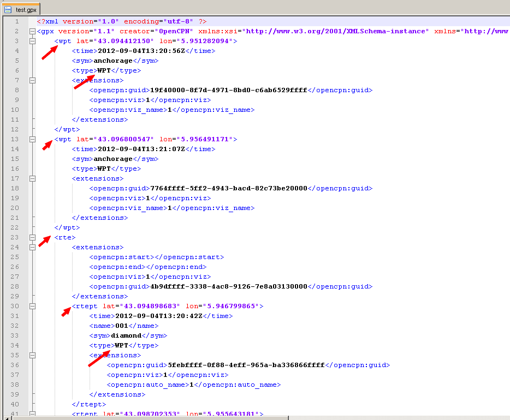Click the diamond symbol text on line 33

pos(126,335)
